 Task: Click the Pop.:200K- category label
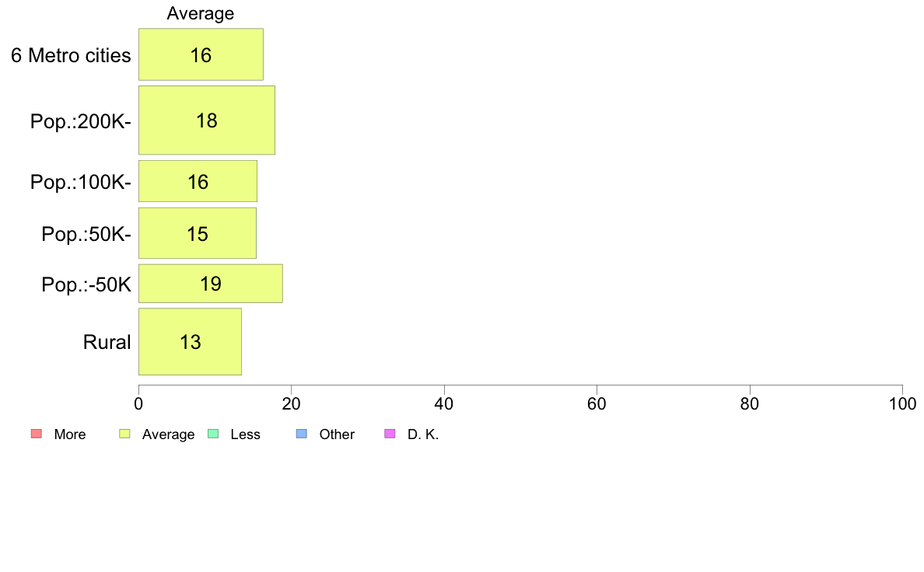(81, 121)
